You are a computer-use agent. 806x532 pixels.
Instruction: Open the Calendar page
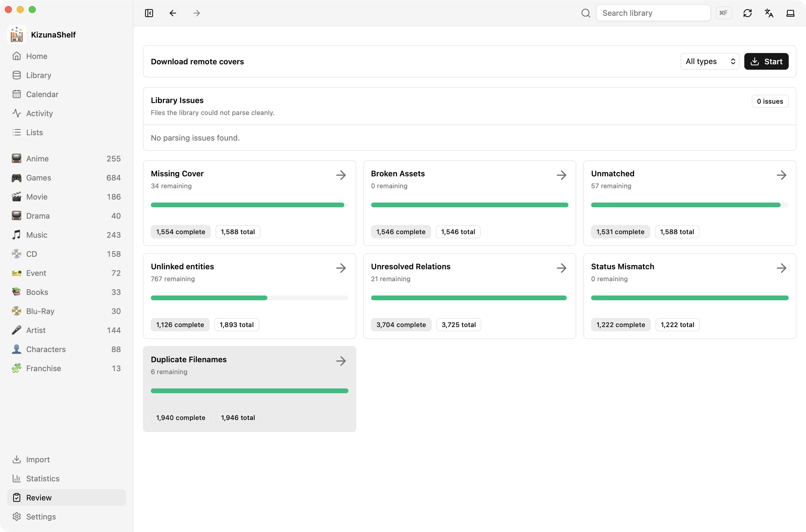(66, 94)
